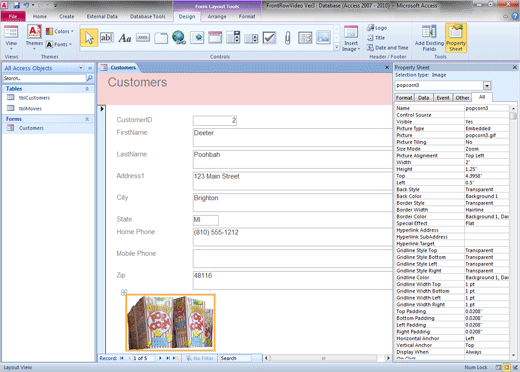Insert an Attachment paperclip control
The image size is (520, 372).
[x=287, y=38]
